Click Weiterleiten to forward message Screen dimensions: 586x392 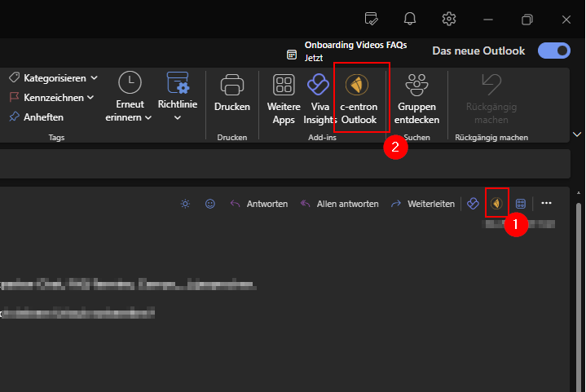click(x=423, y=204)
